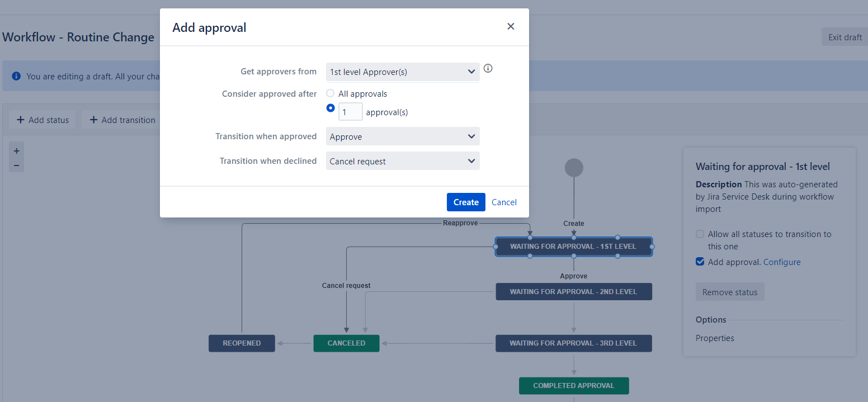Click the blue info icon in draft banner
This screenshot has height=402, width=868.
16,76
